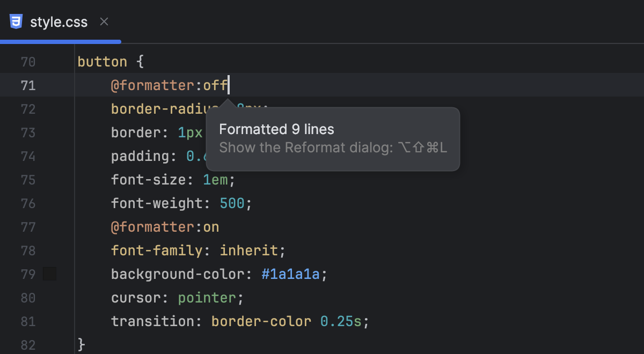
Task: Select the style.css tab
Action: click(59, 22)
